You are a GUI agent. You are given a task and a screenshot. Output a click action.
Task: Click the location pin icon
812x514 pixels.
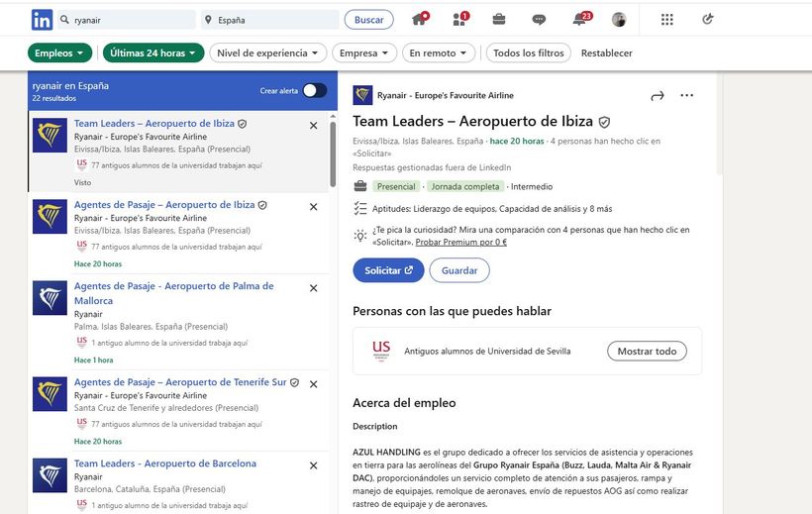(x=208, y=20)
